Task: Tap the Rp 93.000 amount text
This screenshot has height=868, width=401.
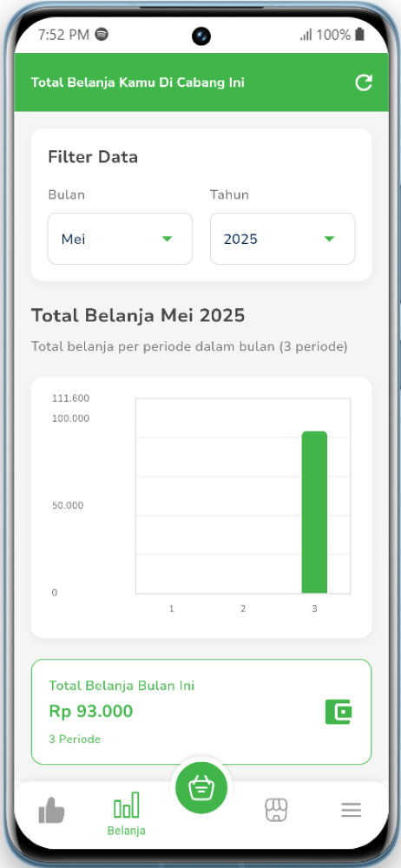Action: (91, 712)
